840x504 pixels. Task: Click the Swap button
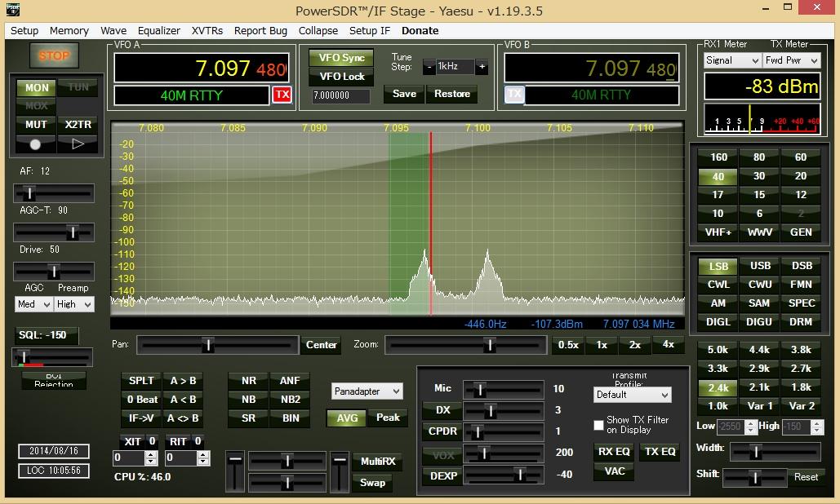click(x=372, y=483)
